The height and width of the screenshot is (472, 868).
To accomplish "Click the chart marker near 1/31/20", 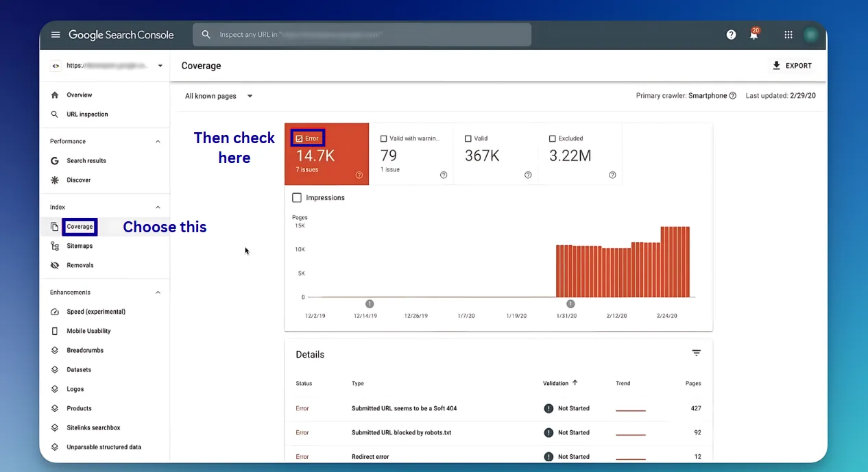I will (x=570, y=303).
